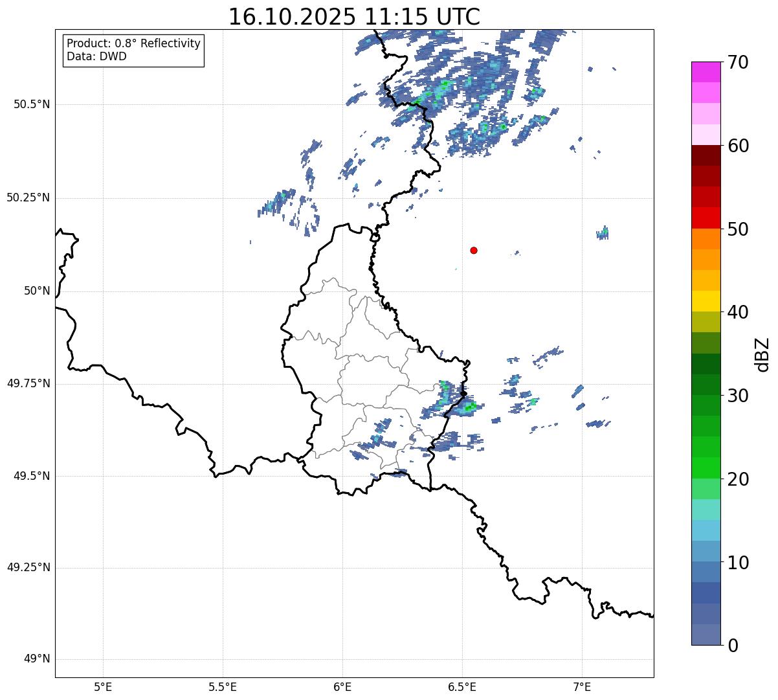
Task: Click the dark maroon colorbar swatch below 60 dBZ
Action: tap(706, 155)
